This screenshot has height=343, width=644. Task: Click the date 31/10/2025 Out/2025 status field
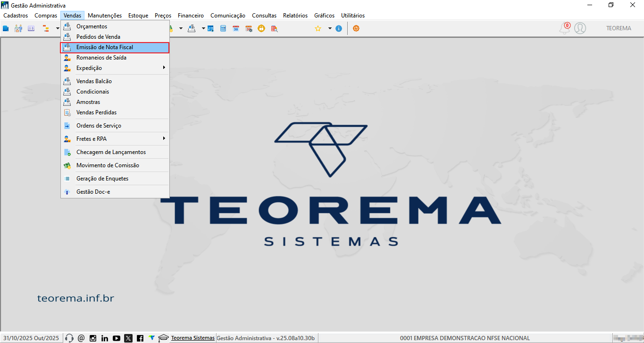[32, 338]
